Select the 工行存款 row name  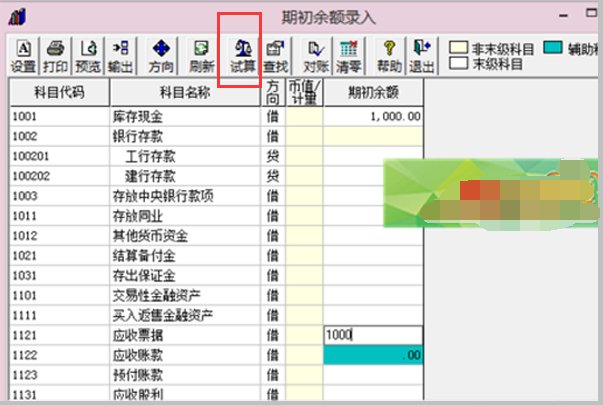[x=150, y=157]
